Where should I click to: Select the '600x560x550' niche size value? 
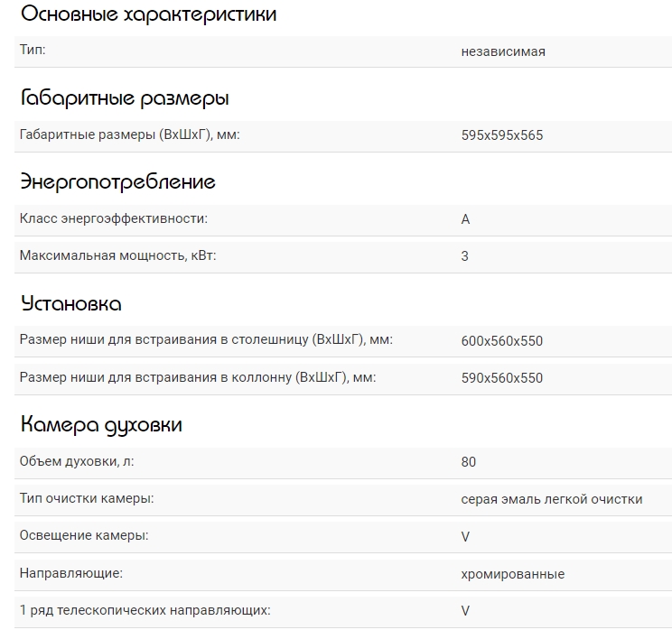tap(502, 341)
